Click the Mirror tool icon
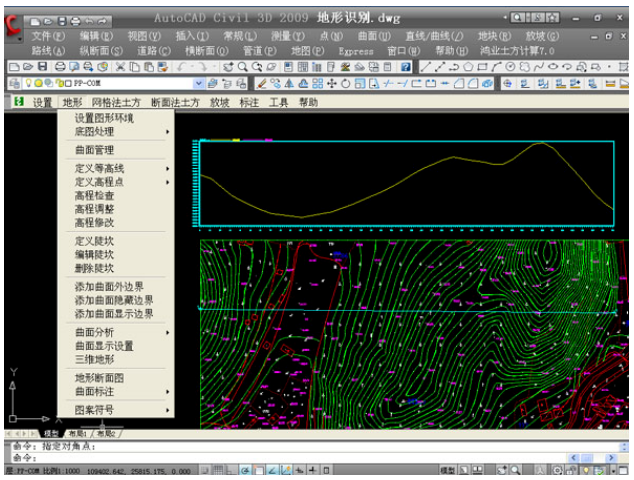Viewport: 634px width, 480px height. (x=289, y=84)
